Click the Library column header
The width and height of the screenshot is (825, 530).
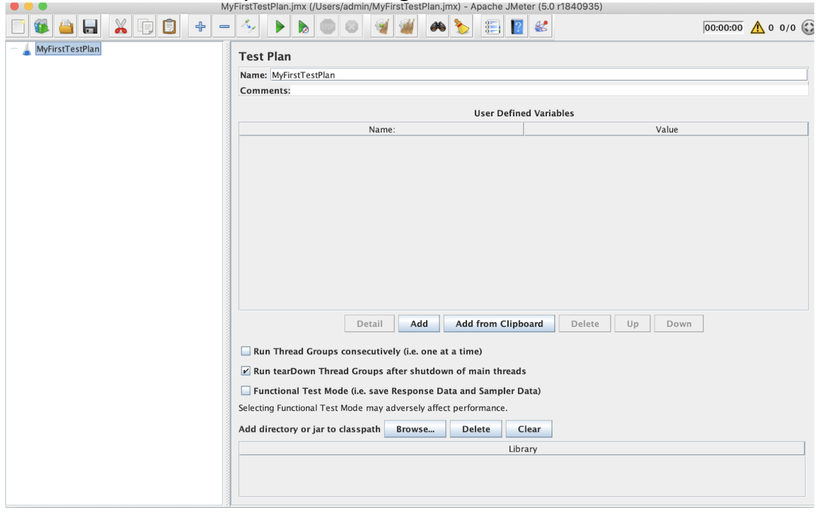click(522, 449)
